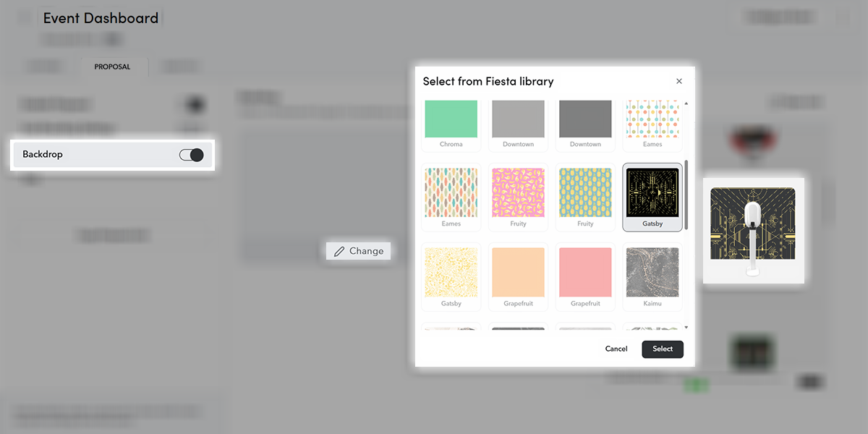This screenshot has height=434, width=868.
Task: Click the 'Select from Fiesta library' title
Action: click(x=488, y=81)
